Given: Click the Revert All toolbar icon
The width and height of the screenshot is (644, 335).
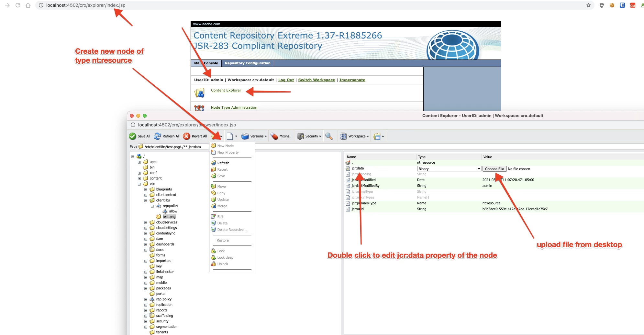Looking at the screenshot, I should pyautogui.click(x=186, y=136).
